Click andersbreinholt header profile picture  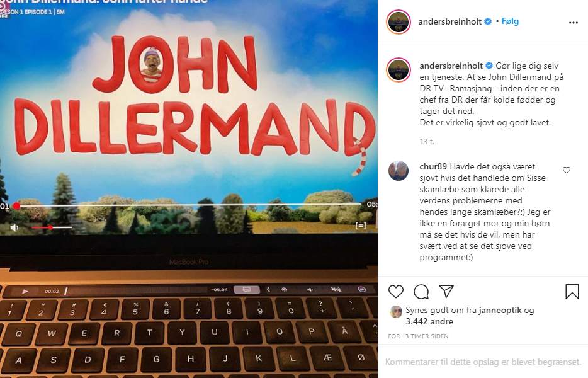coord(399,22)
